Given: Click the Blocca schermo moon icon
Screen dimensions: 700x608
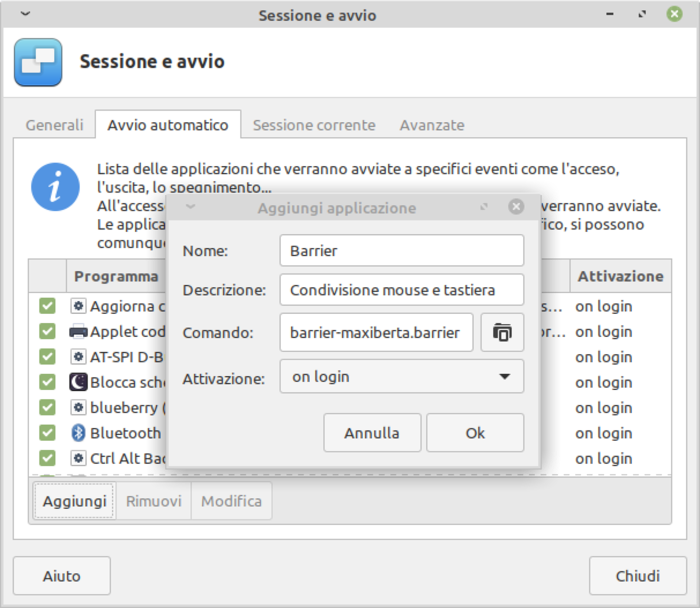Looking at the screenshot, I should point(78,382).
